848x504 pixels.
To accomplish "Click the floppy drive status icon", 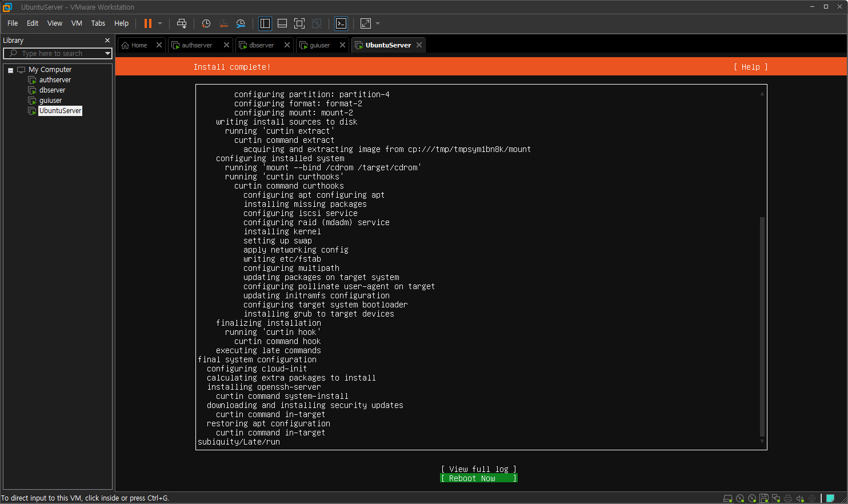I will click(x=764, y=498).
